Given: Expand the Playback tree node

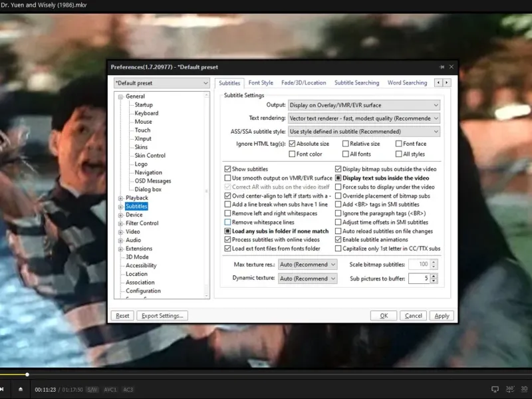Looking at the screenshot, I should [x=120, y=198].
